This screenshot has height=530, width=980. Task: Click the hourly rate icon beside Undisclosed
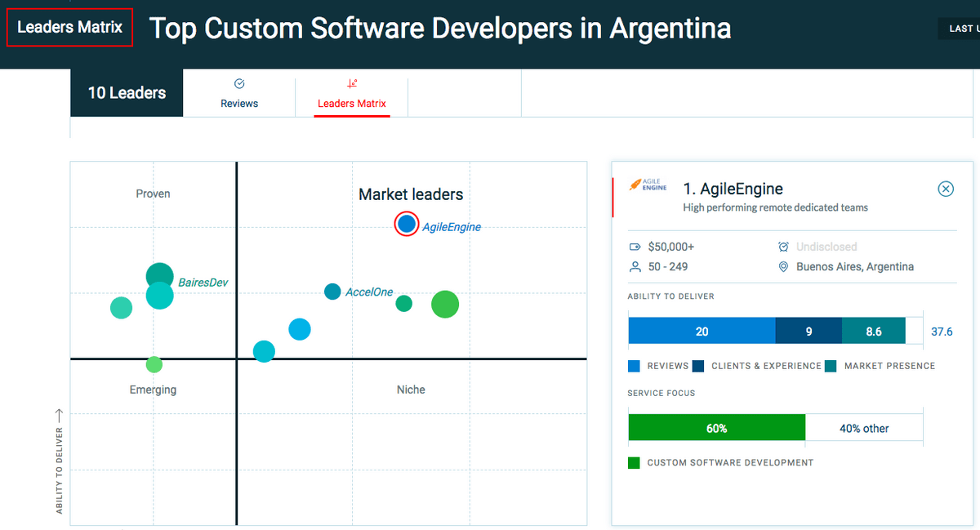[783, 247]
